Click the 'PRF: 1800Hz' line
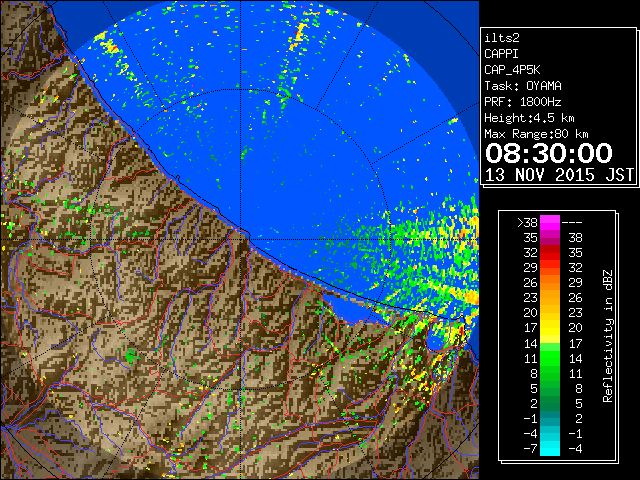Viewport: 640px width, 480px height. tap(523, 102)
